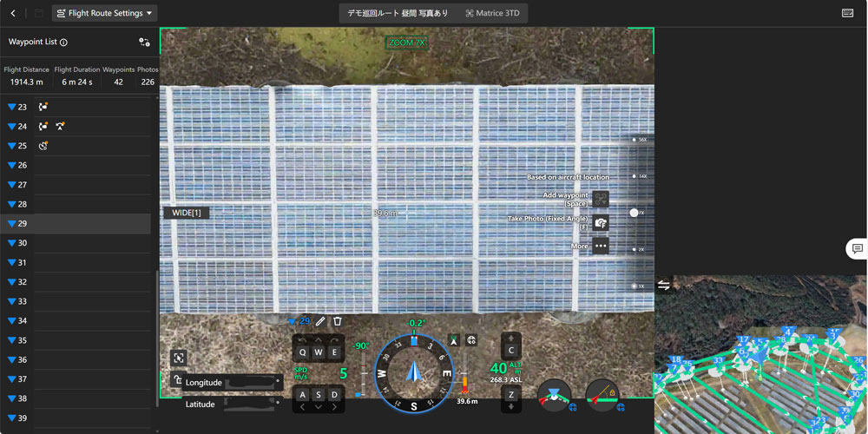Click the select-area cursor icon
This screenshot has height=434, width=868.
178,358
